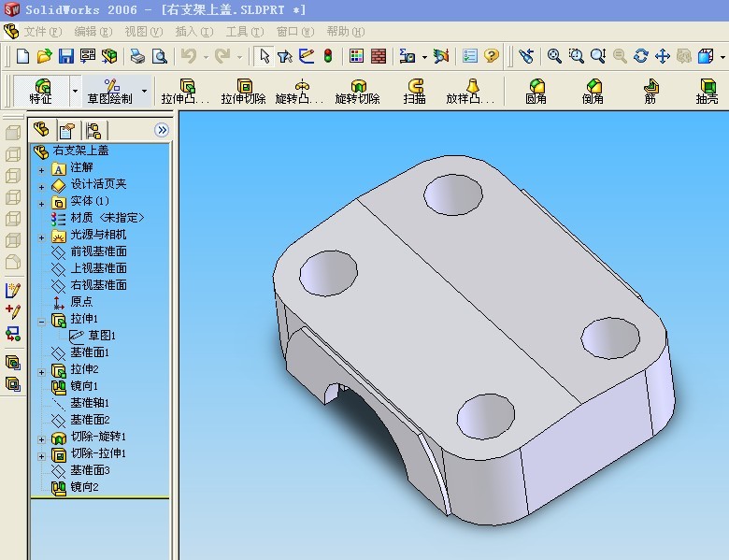This screenshot has width=729, height=560.
Task: Select the arrow pointer tool
Action: [x=264, y=56]
